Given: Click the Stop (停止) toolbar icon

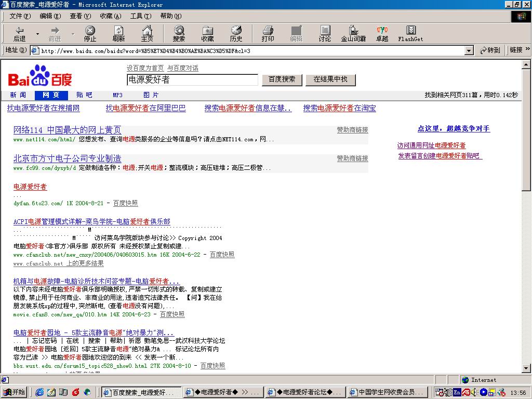Looking at the screenshot, I should coord(90,34).
